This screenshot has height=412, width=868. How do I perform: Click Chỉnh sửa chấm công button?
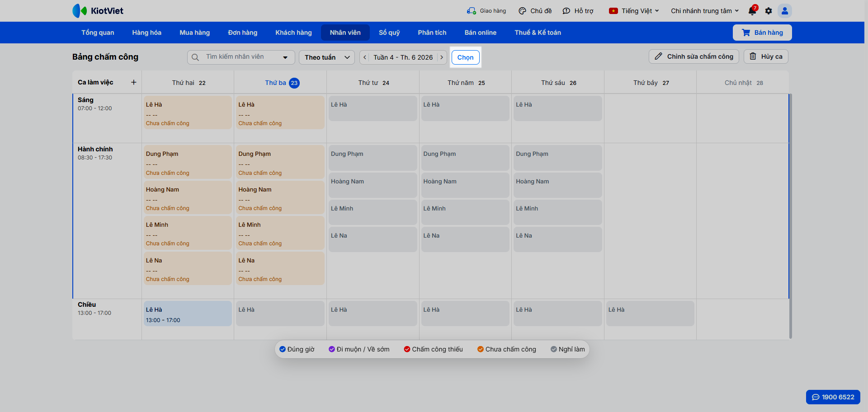pos(694,56)
